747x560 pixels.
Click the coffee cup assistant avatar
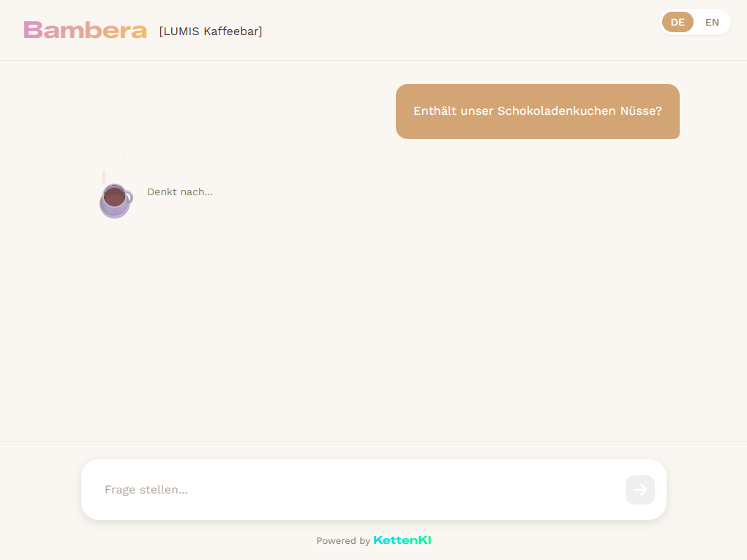116,200
